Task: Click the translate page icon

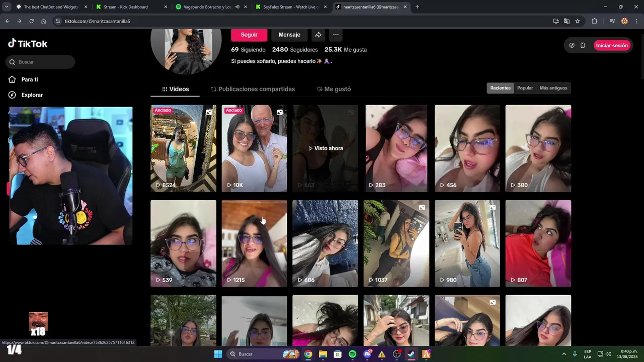Action: 567,21
